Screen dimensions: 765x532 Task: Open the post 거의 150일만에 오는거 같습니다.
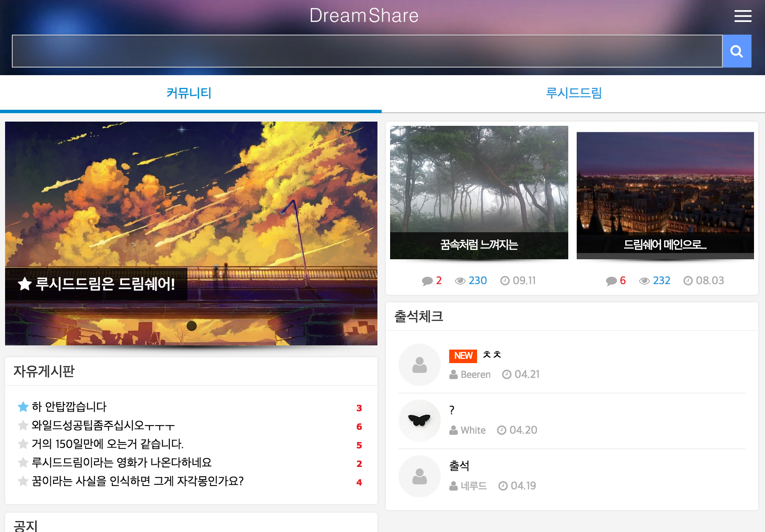pyautogui.click(x=108, y=444)
